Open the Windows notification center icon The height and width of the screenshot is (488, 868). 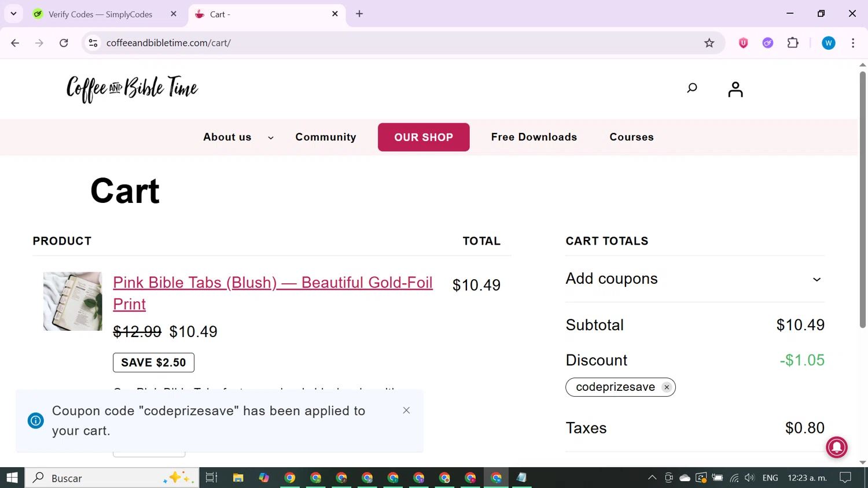click(845, 478)
